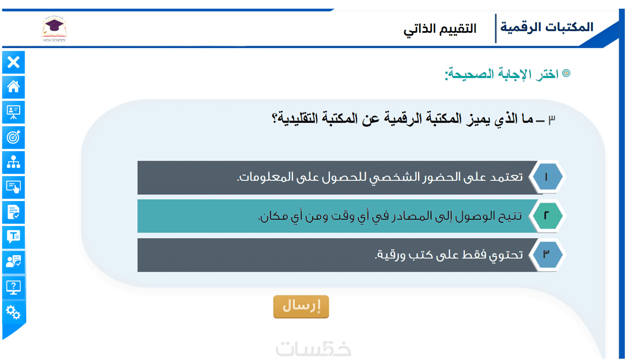Click the screen with pointing hand icon

click(x=14, y=187)
